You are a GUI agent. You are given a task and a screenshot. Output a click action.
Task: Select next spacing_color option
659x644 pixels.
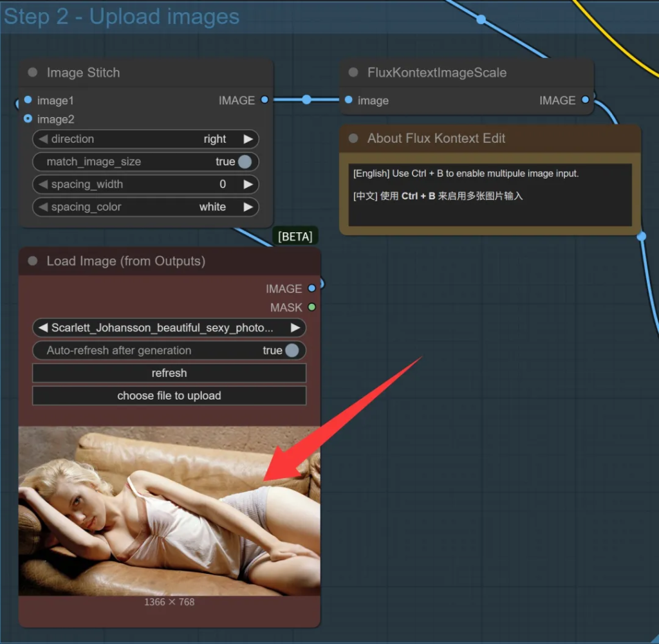tap(248, 207)
